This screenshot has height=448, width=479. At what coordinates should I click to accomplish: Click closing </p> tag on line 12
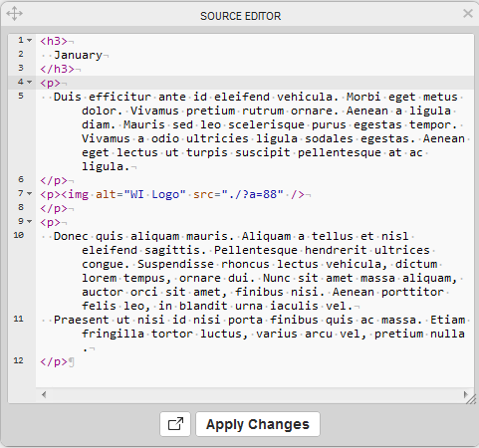tap(54, 361)
